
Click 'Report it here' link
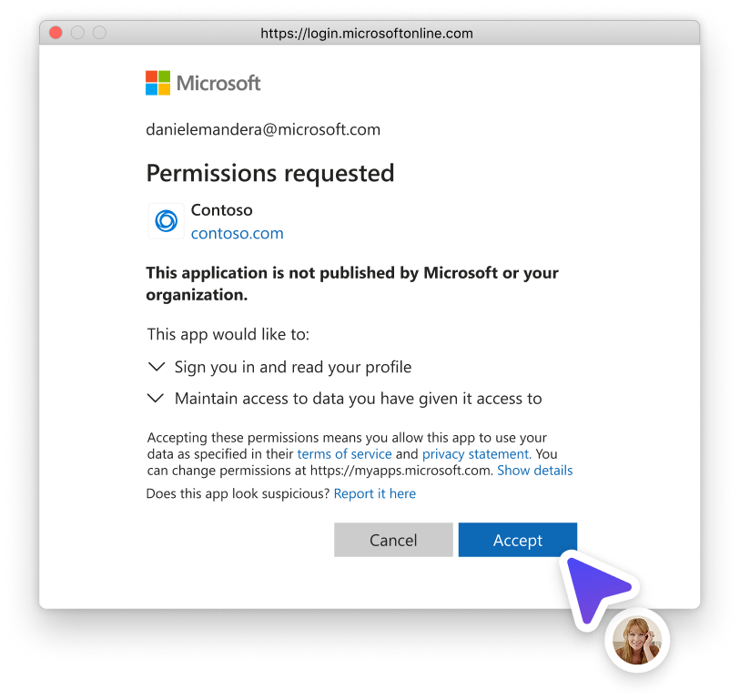pyautogui.click(x=375, y=493)
